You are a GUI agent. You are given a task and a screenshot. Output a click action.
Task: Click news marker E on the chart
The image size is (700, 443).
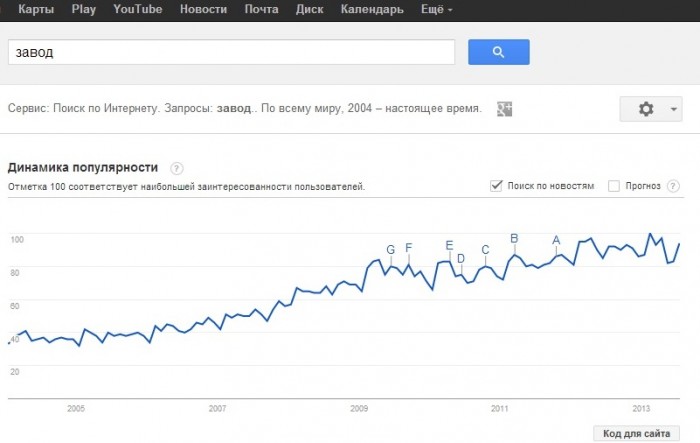click(449, 246)
